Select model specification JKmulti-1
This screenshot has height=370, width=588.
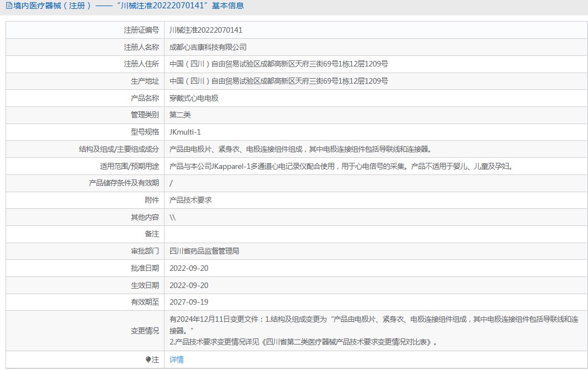click(x=185, y=132)
